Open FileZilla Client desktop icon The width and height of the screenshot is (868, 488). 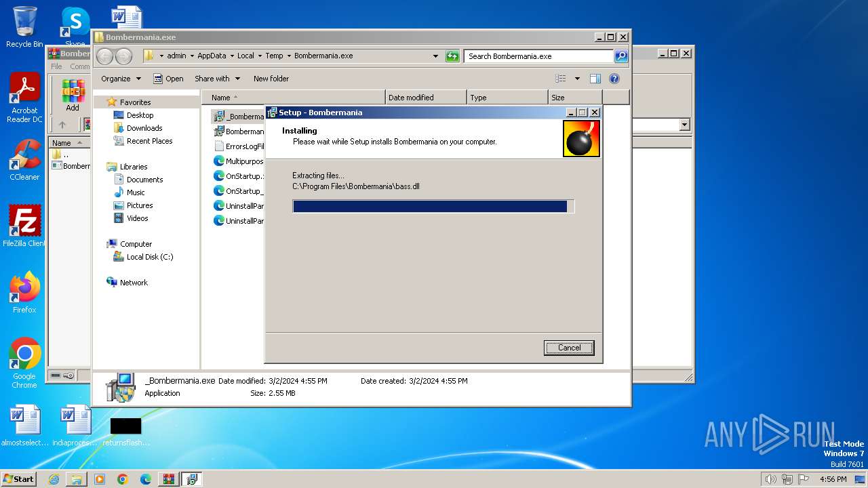click(24, 226)
